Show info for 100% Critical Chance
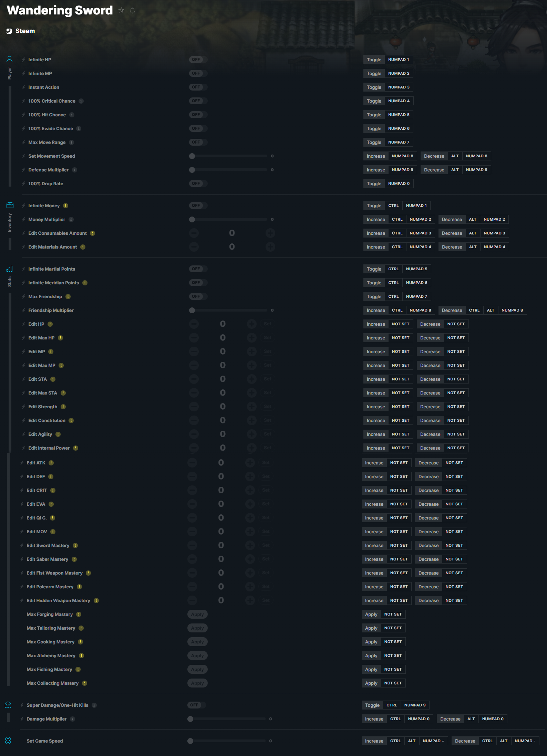Viewport: 547px width, 756px height. 81,101
